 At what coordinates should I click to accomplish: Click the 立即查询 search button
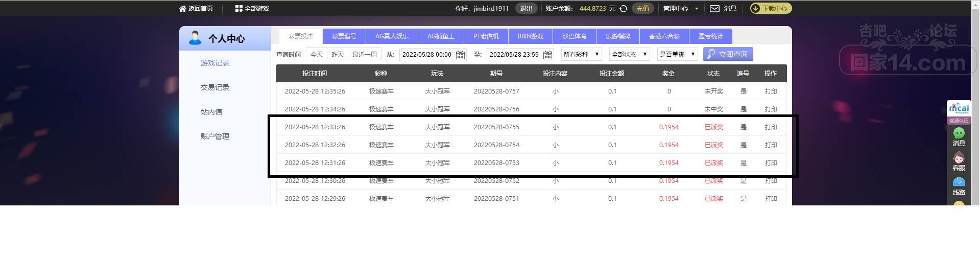(x=728, y=54)
